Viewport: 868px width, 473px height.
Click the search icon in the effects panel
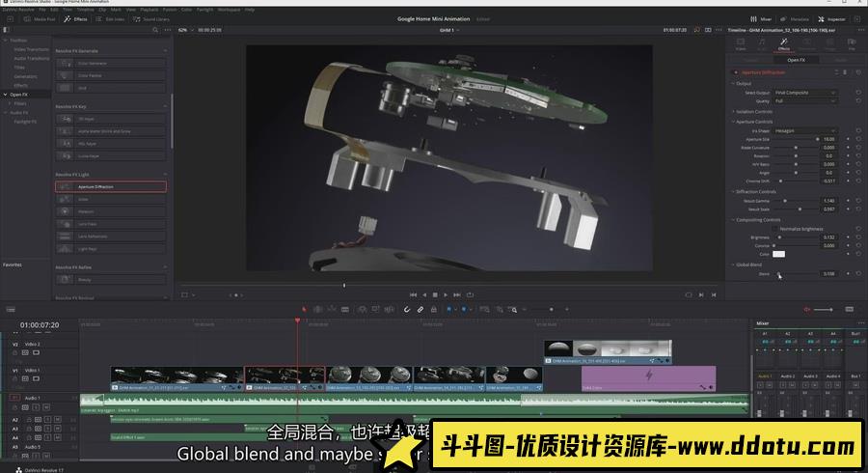tap(155, 30)
